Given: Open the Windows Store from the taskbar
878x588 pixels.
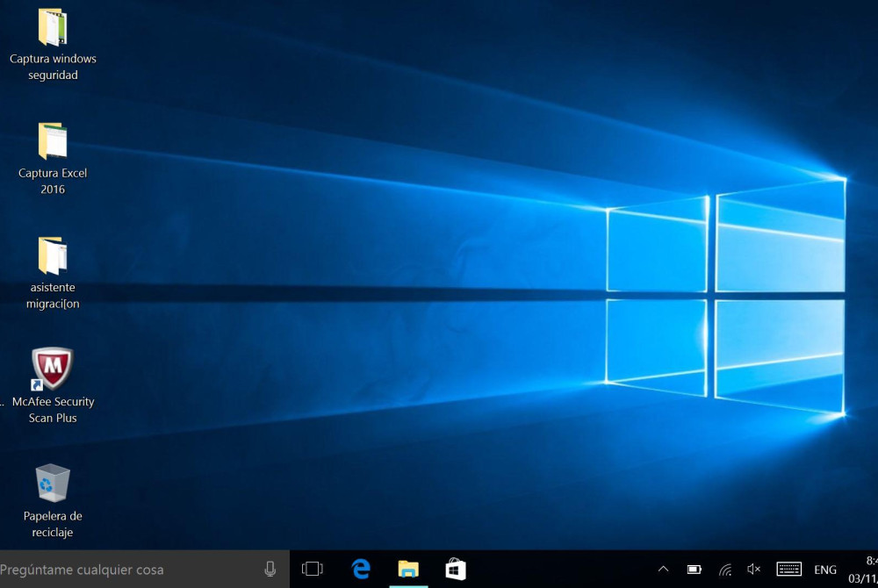Looking at the screenshot, I should [x=456, y=569].
